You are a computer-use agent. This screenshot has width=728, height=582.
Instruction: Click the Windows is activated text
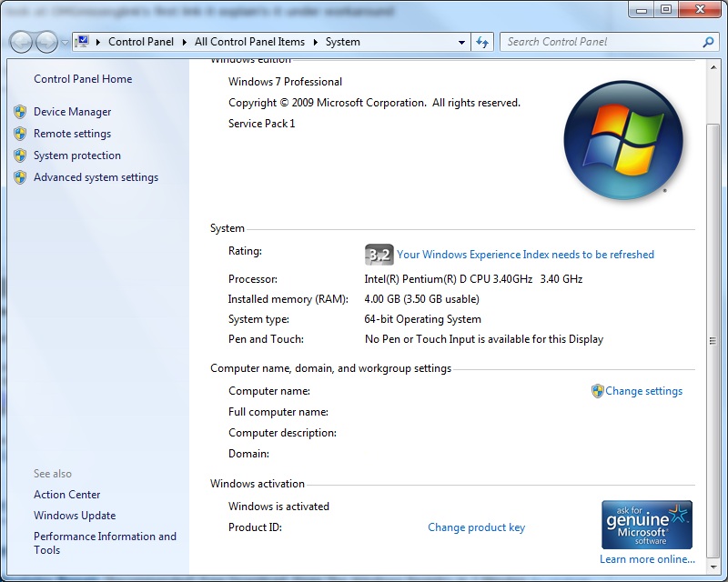pos(278,507)
